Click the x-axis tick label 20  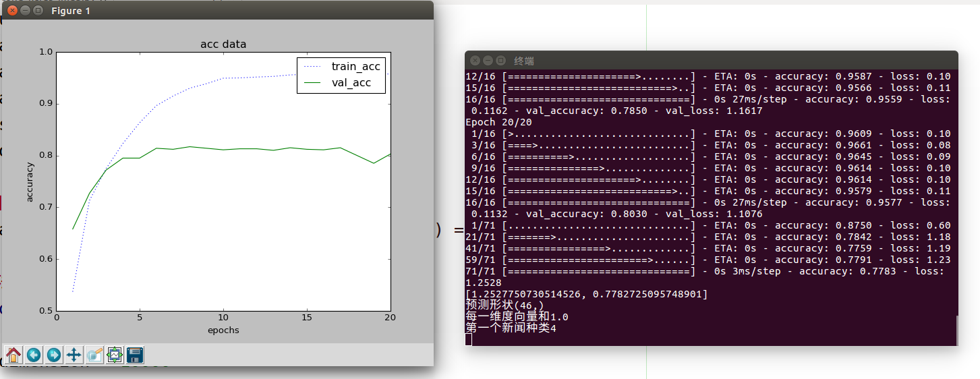(390, 318)
